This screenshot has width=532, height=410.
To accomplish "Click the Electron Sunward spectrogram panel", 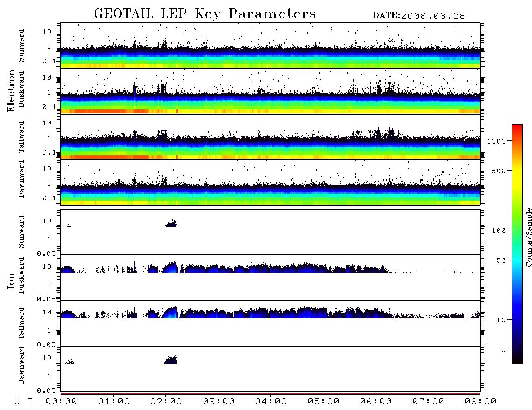I will click(270, 46).
